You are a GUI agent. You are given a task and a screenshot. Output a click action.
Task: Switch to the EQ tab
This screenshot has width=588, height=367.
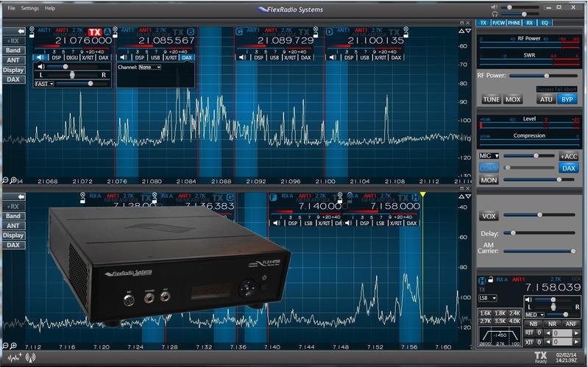pyautogui.click(x=545, y=23)
